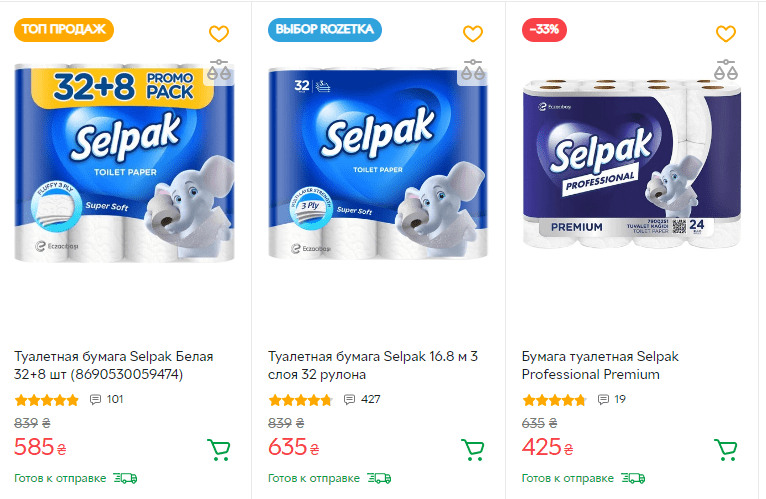Open the 427 reviews comment icon
This screenshot has height=499, width=766.
[x=350, y=400]
